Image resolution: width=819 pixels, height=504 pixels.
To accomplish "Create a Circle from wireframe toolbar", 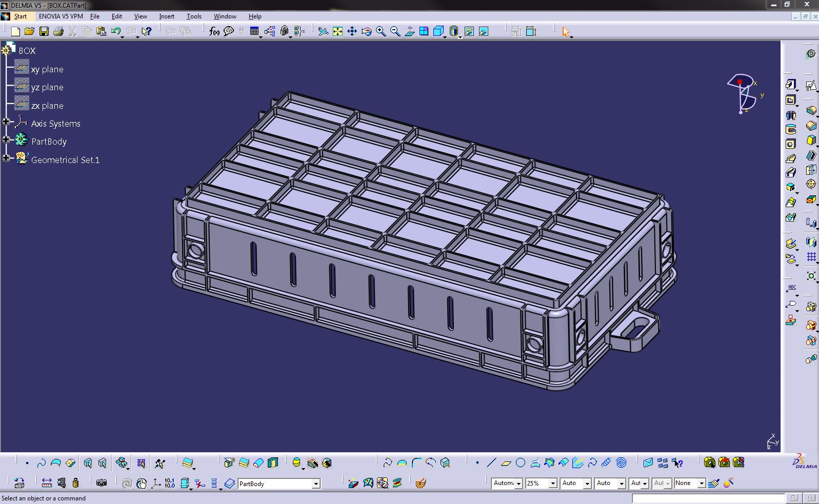I will coord(521,463).
